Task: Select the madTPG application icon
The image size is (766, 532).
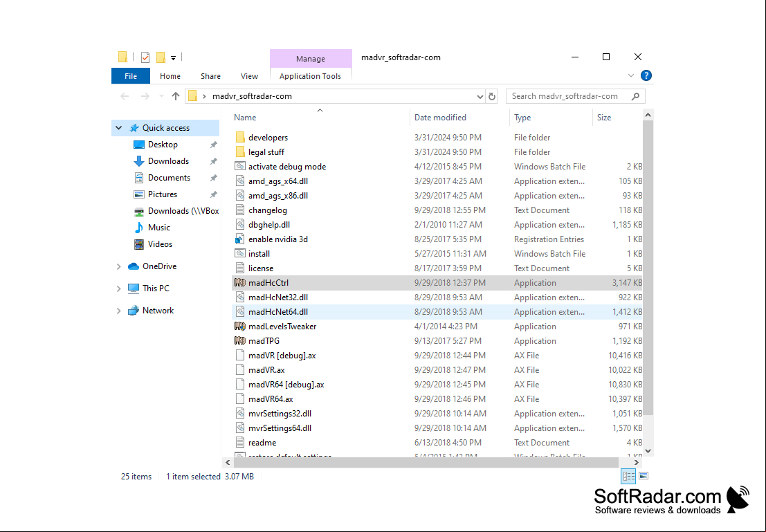Action: (240, 341)
